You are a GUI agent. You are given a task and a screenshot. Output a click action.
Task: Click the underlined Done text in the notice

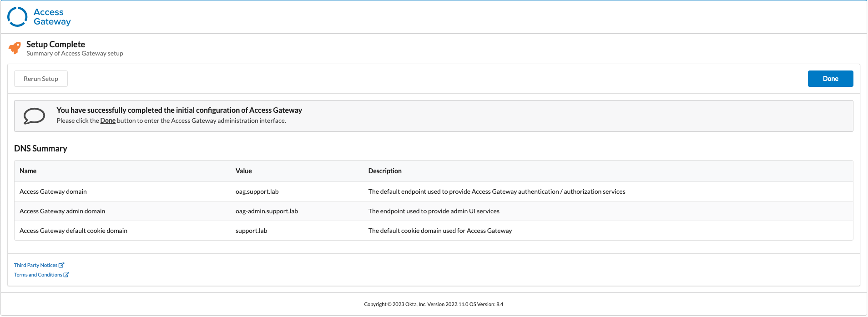pos(108,121)
